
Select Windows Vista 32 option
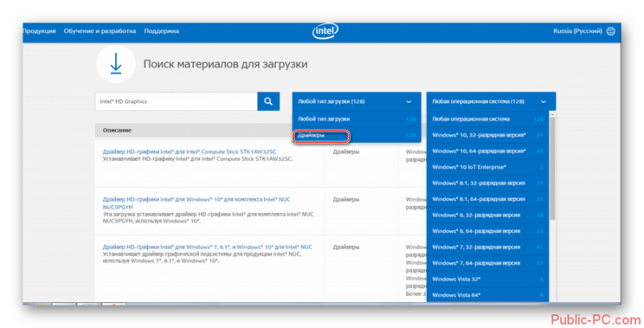pos(488,279)
